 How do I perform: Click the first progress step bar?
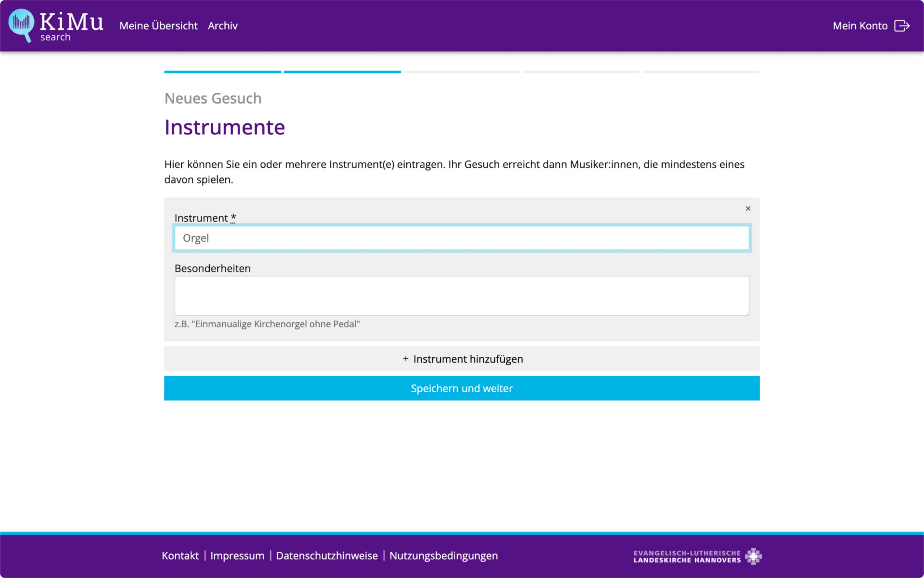click(223, 72)
